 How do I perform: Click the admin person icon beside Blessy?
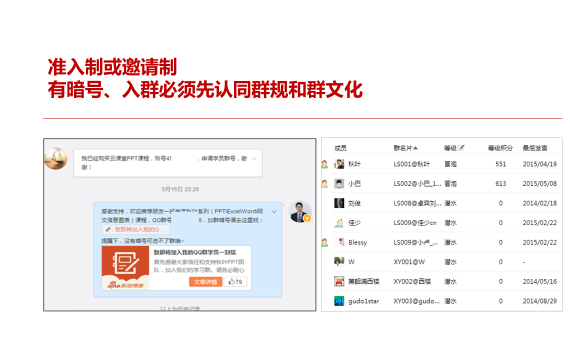pyautogui.click(x=325, y=243)
